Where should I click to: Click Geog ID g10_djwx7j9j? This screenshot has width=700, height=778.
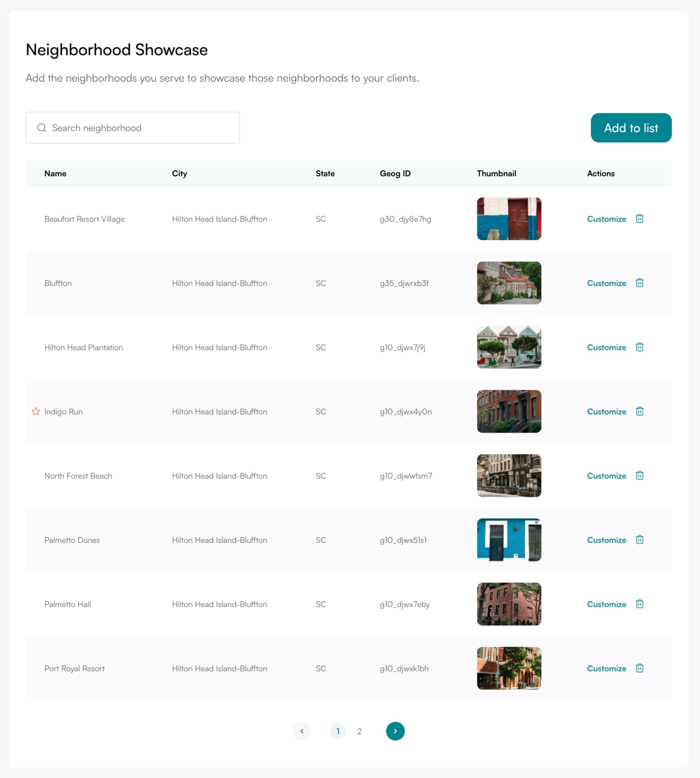click(403, 348)
